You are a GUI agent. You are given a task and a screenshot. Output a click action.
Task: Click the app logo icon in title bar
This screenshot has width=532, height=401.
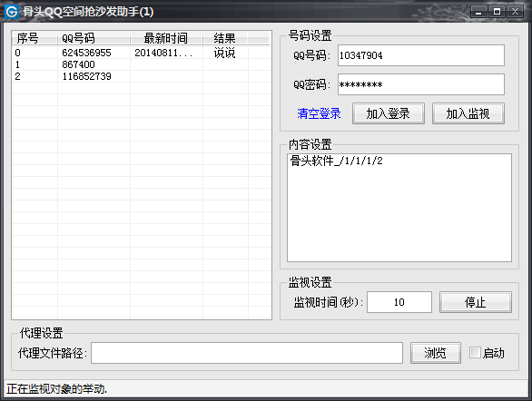click(x=12, y=12)
